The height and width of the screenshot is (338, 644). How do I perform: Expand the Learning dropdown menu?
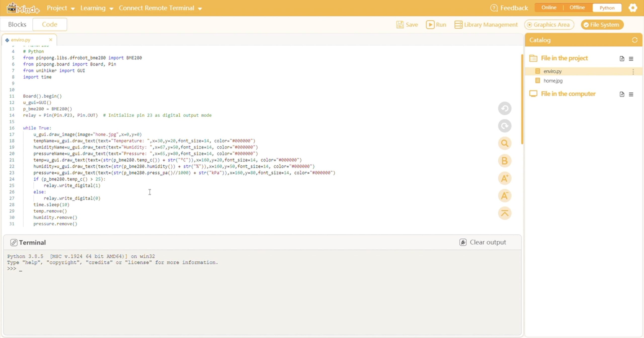point(97,8)
